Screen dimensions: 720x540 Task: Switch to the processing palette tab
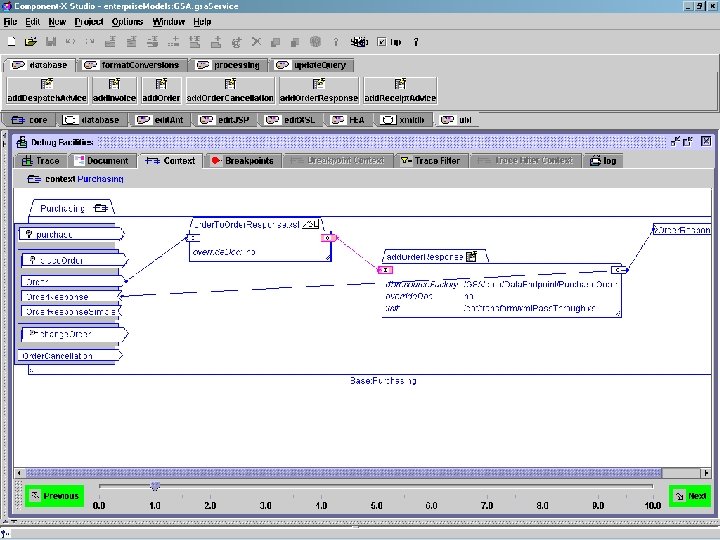click(228, 65)
